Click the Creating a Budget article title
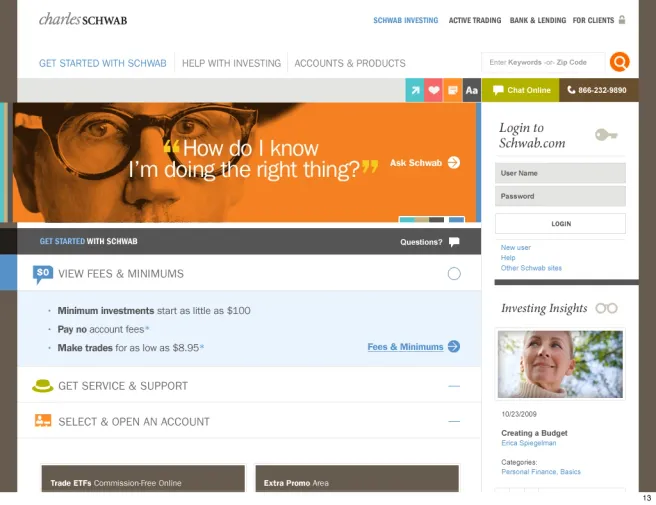This screenshot has width=656, height=505. 534,433
